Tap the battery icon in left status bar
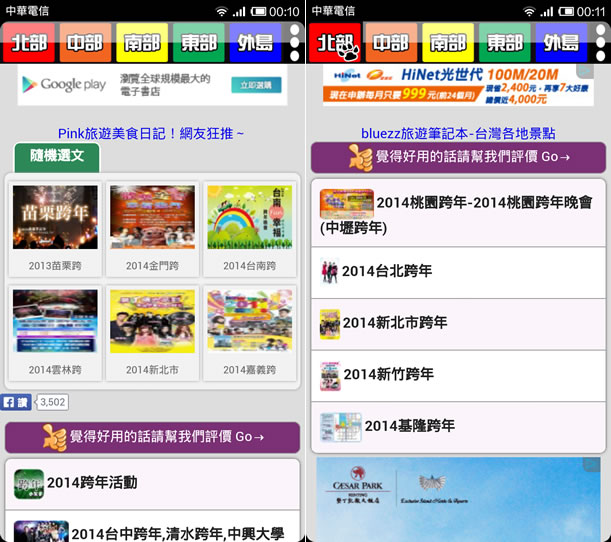This screenshot has height=542, width=611. tap(258, 11)
